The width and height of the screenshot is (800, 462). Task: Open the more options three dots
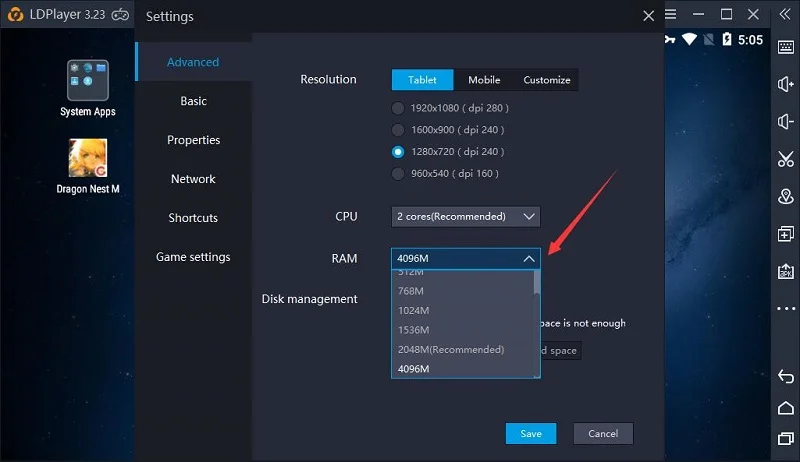point(786,308)
